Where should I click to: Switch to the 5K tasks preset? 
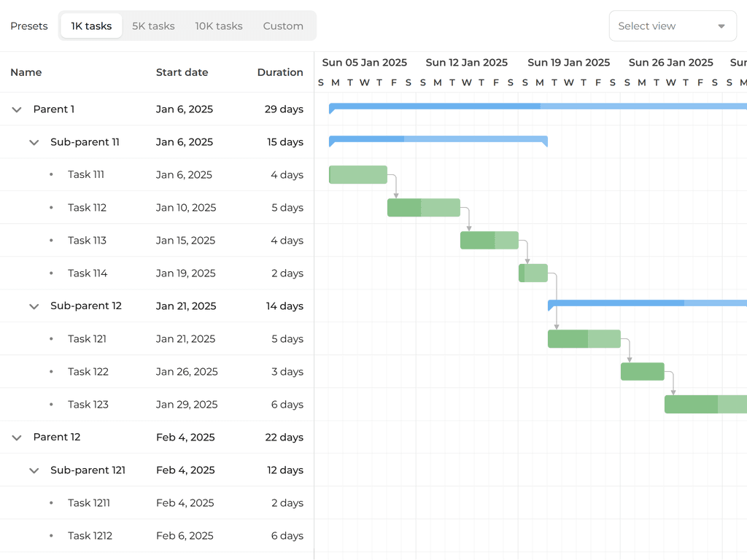[153, 26]
